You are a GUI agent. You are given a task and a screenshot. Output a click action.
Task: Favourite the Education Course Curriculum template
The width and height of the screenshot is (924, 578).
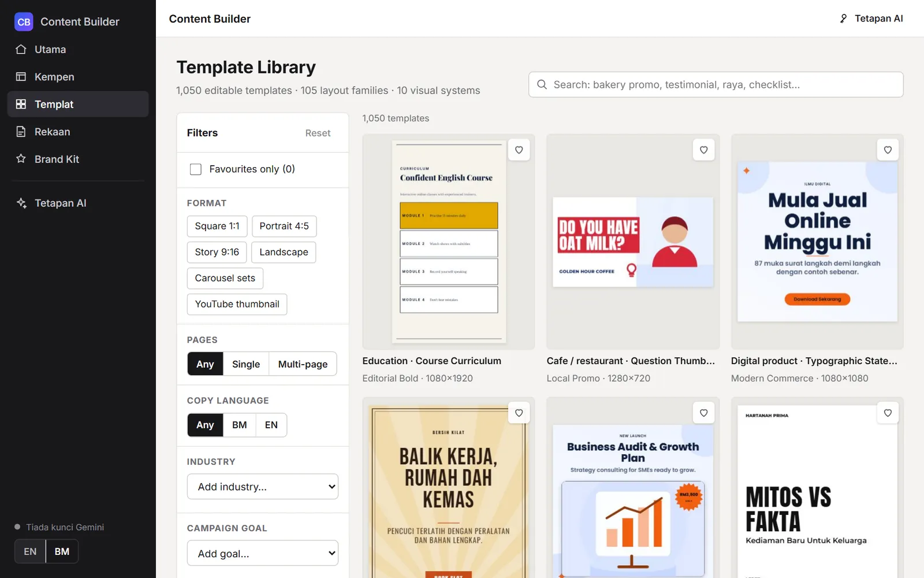[519, 150]
